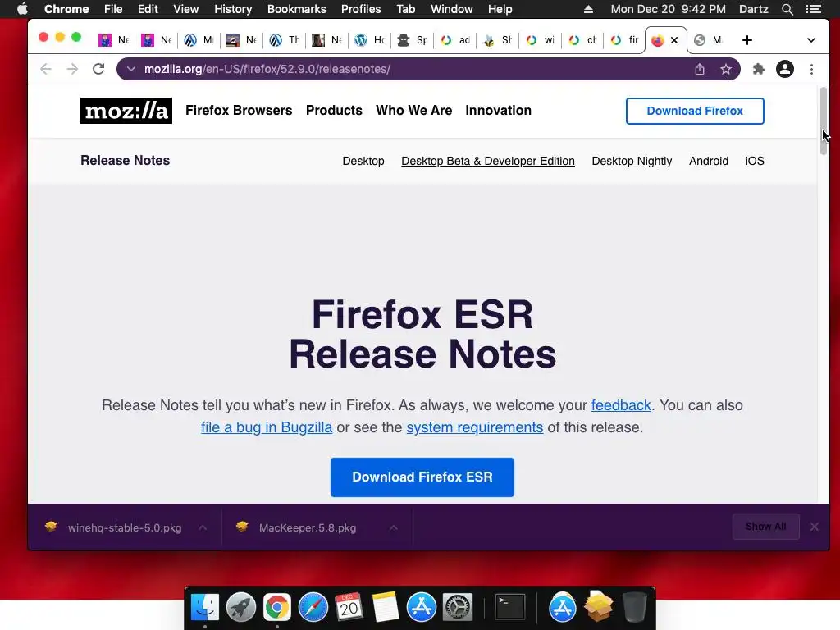
Task: Click Download Firefox ESR button
Action: [422, 477]
